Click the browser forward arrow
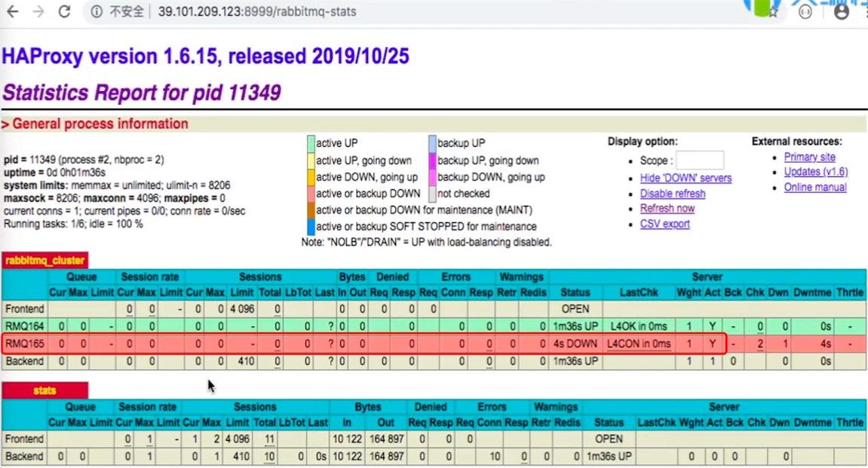This screenshot has height=468, width=868. 38,11
